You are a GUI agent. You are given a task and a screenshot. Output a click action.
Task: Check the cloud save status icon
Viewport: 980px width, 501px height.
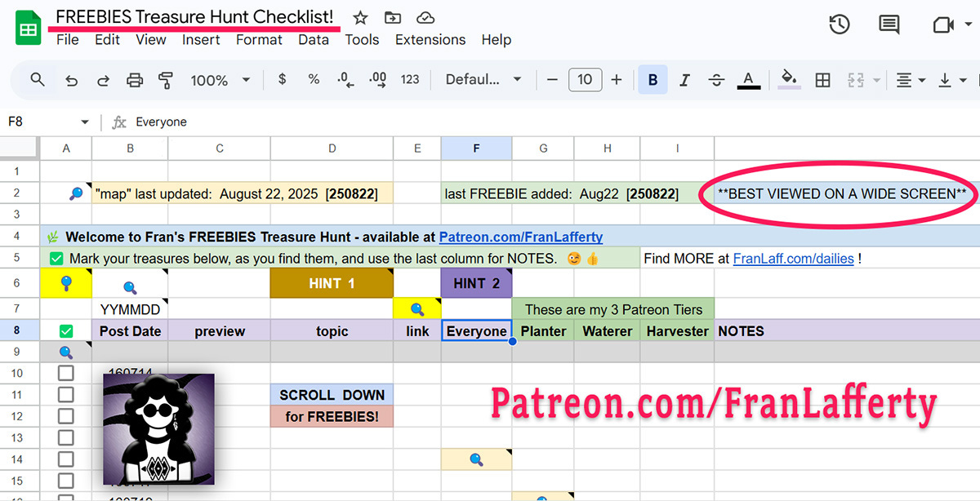pos(425,17)
